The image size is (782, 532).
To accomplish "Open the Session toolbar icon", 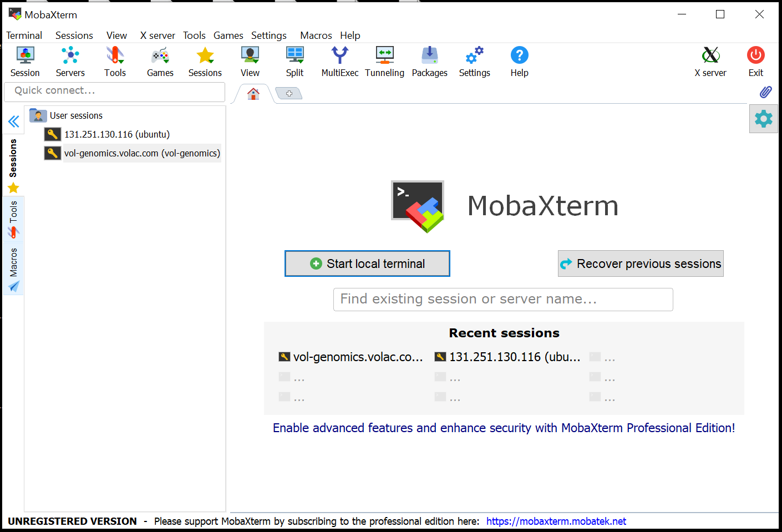I will coord(25,62).
